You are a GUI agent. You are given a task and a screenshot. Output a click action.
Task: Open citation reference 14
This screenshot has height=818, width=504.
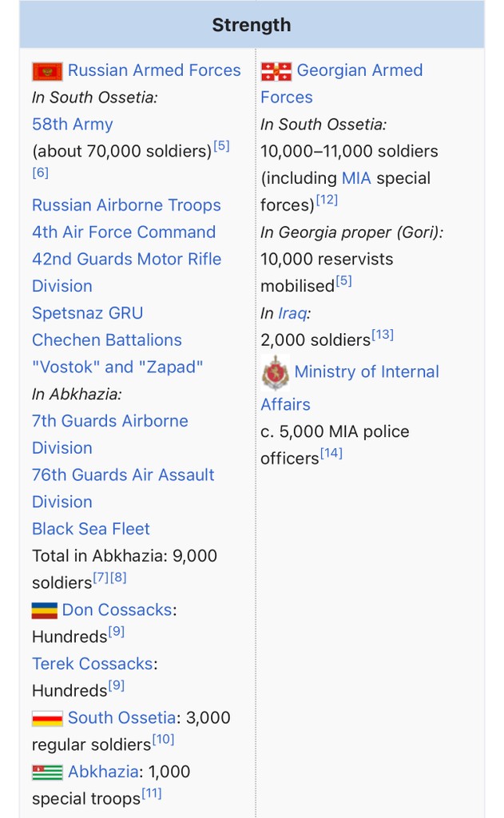(331, 453)
